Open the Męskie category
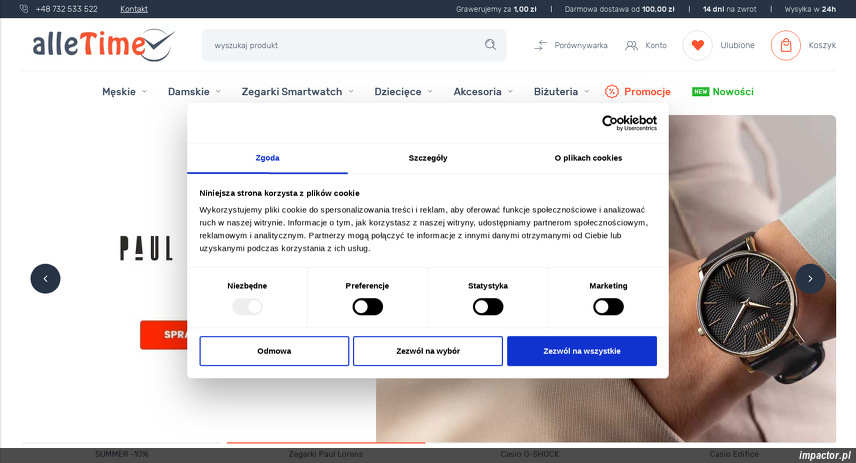The width and height of the screenshot is (856, 463). tap(119, 92)
